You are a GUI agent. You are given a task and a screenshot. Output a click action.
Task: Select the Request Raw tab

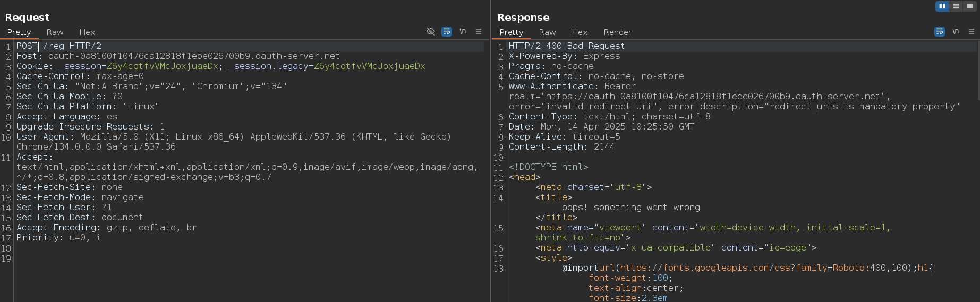click(55, 32)
